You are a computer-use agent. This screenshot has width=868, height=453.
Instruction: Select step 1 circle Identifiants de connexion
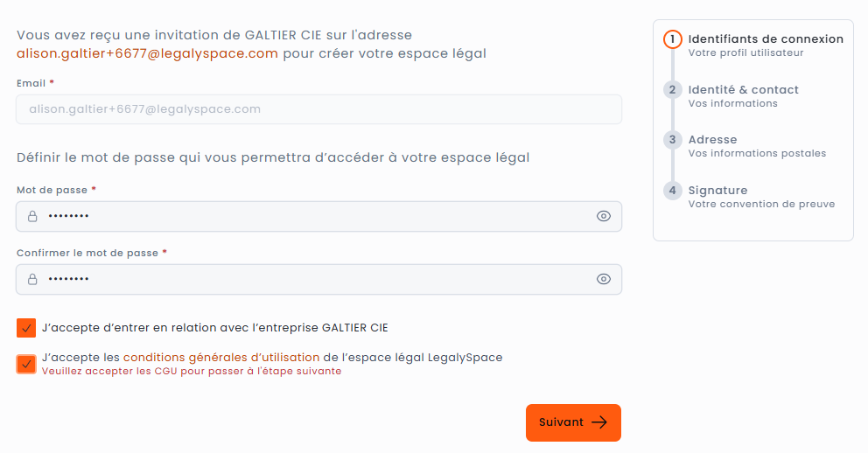pos(672,39)
